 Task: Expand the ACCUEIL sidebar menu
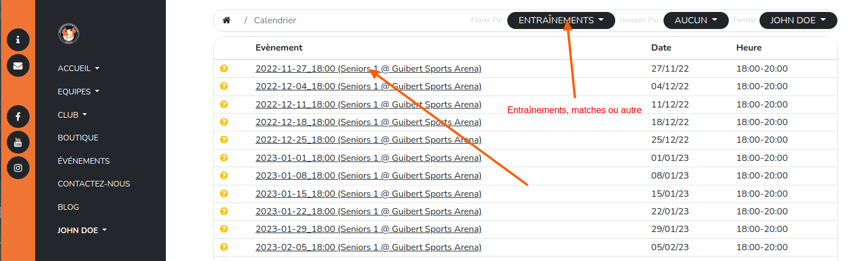point(78,68)
